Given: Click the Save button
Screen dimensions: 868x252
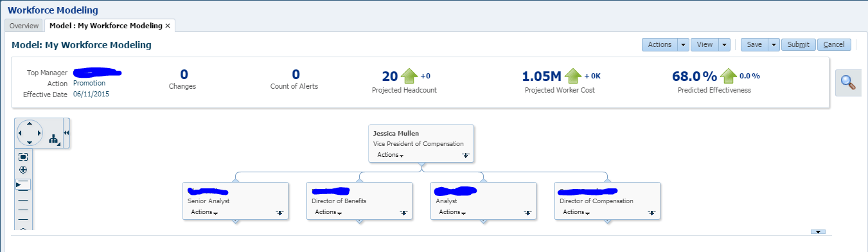Looking at the screenshot, I should click(754, 44).
